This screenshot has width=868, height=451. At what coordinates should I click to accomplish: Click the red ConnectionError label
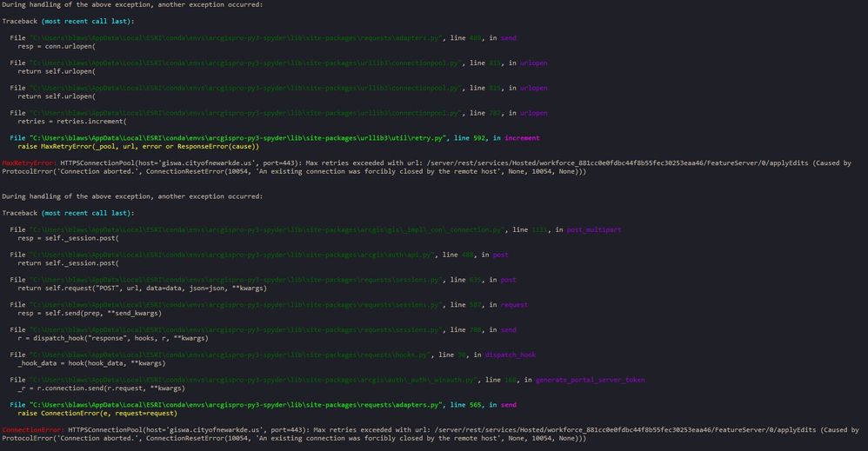[33, 429]
